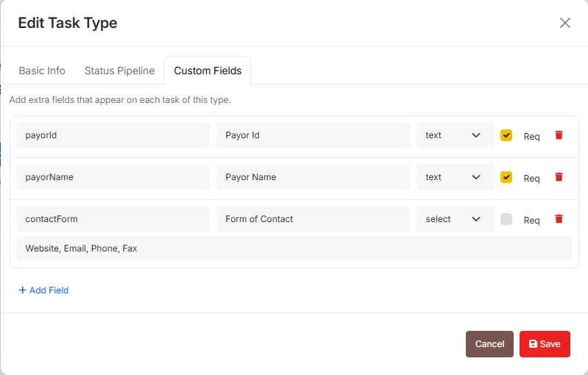Edit options field Website, Email, Phone, Fax

pos(294,249)
